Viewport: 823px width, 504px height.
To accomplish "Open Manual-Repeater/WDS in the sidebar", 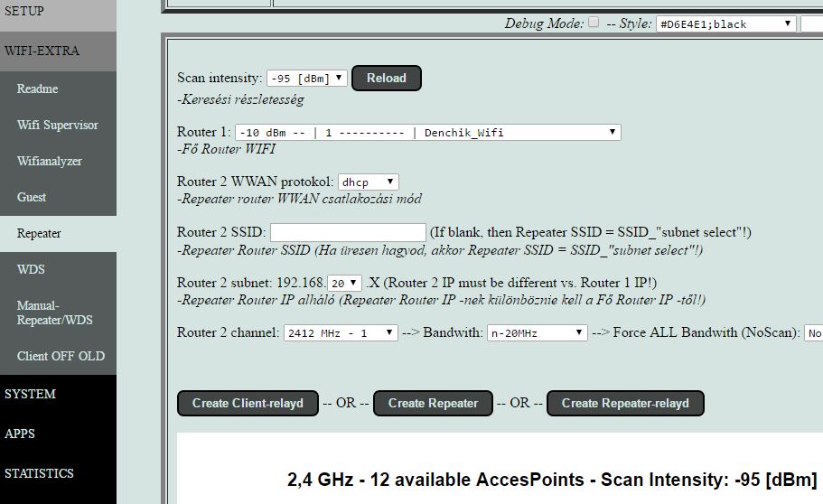I will (58, 313).
